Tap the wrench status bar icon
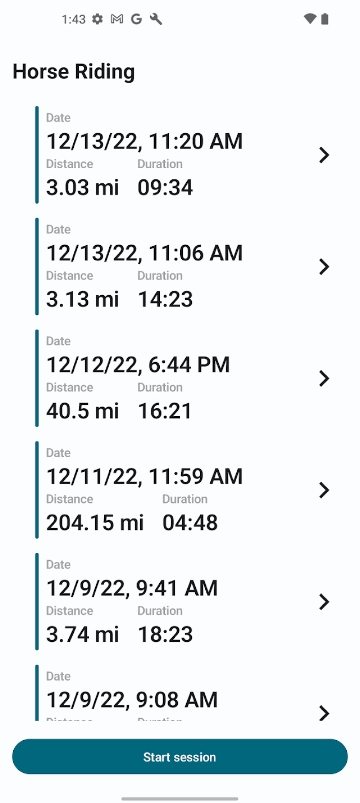Viewport: 360px width, 803px height. coord(156,19)
